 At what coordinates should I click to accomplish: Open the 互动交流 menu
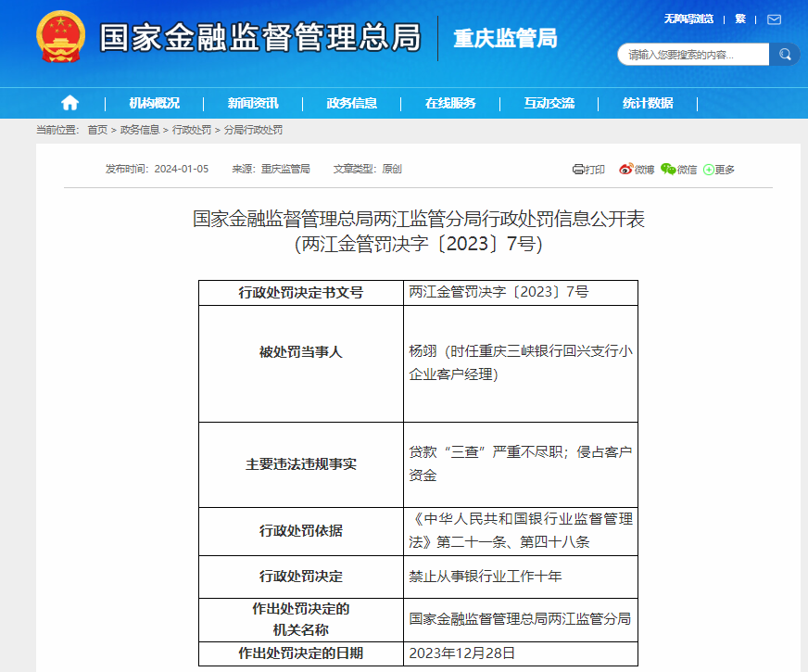(549, 103)
